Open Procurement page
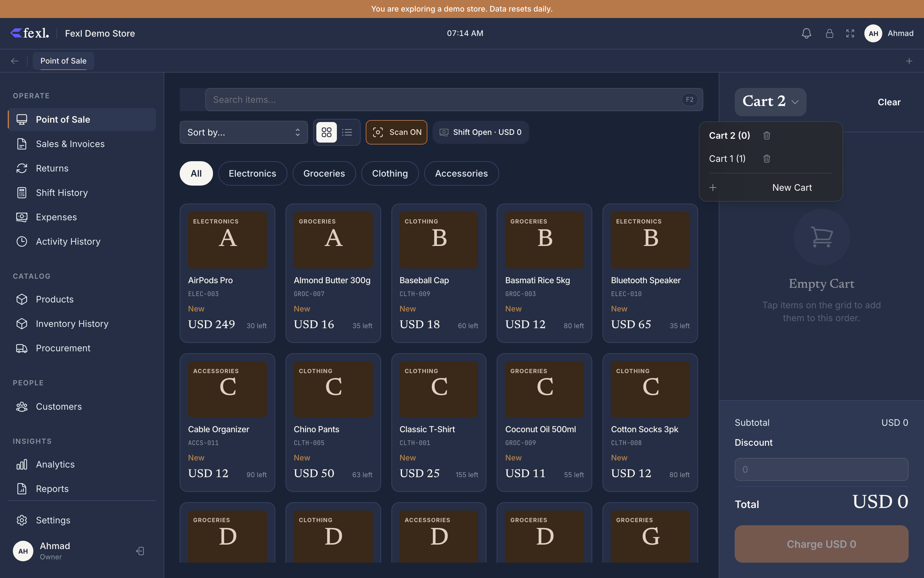The height and width of the screenshot is (578, 924). point(82,348)
